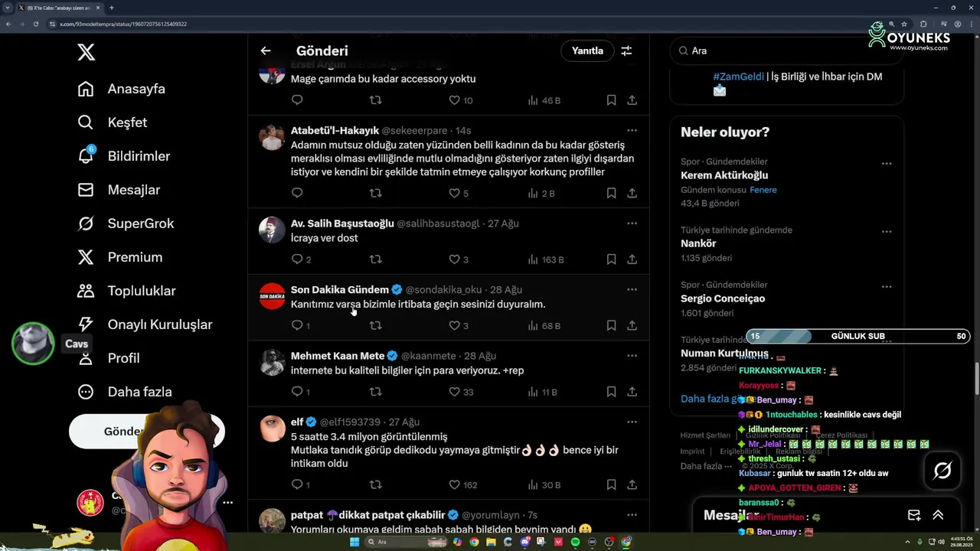Open Anasayfa home from the sidebar
The height and width of the screenshot is (551, 980).
tap(122, 89)
